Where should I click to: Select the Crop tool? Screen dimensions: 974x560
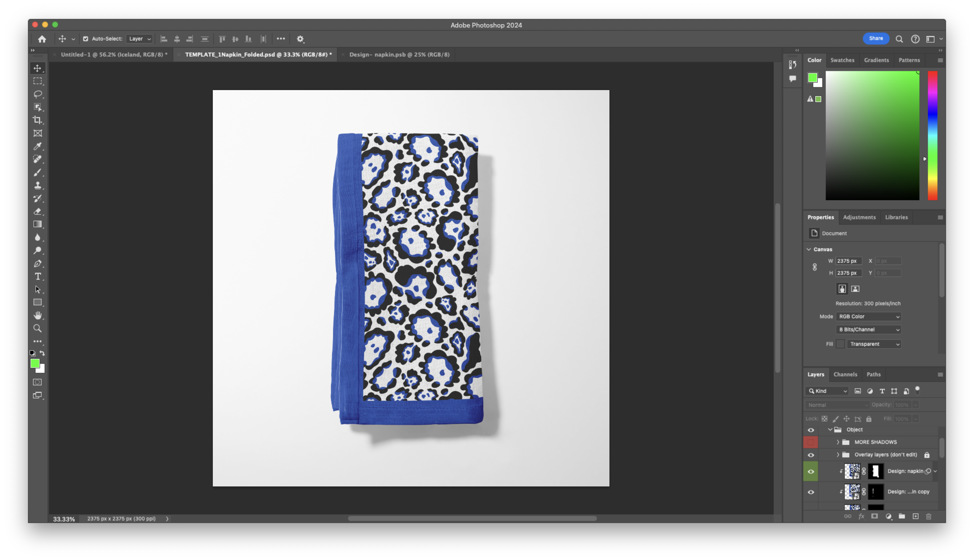pos(37,120)
